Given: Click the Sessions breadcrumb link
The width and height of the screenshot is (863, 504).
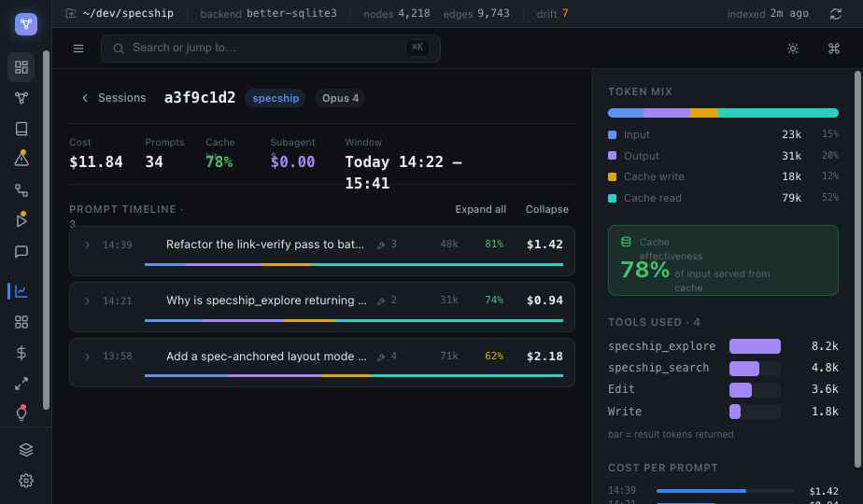Looking at the screenshot, I should tap(121, 98).
